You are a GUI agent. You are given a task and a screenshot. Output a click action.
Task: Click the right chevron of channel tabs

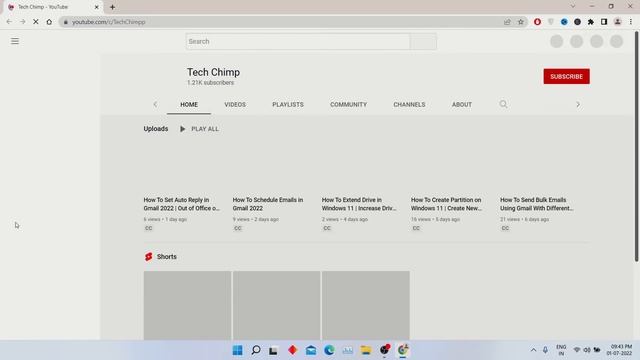tap(578, 104)
